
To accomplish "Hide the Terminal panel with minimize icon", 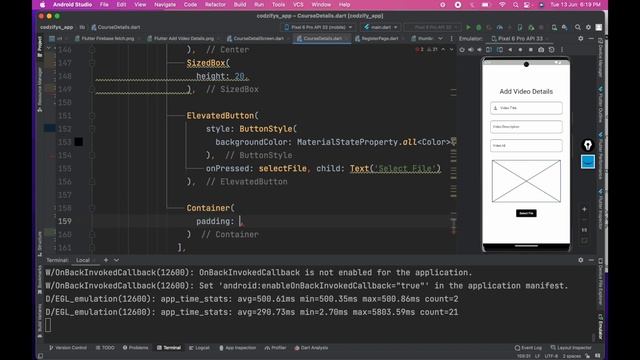I will pyautogui.click(x=591, y=260).
